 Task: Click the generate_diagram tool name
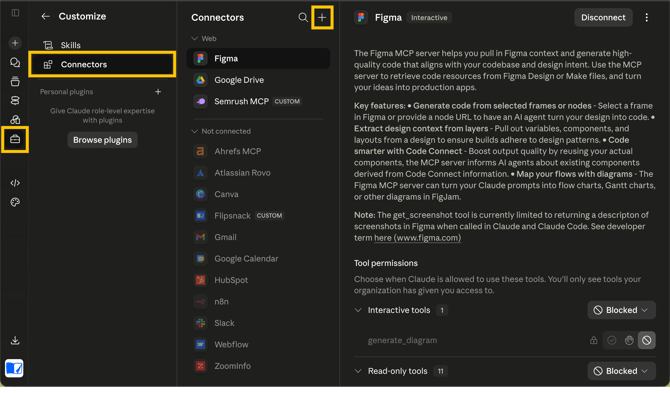coord(402,340)
